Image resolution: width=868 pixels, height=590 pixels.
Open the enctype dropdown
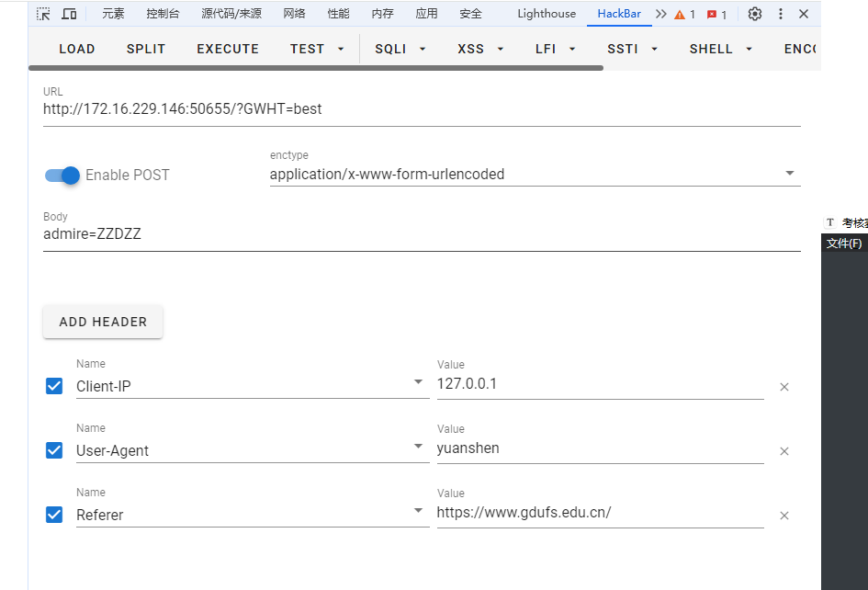coord(535,174)
